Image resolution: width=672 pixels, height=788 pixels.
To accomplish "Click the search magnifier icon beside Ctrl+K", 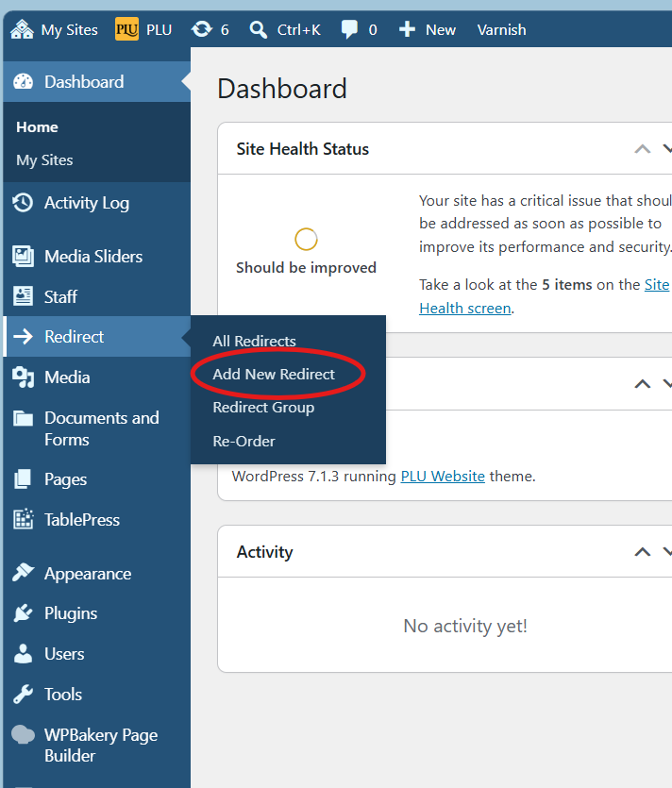I will click(x=259, y=29).
